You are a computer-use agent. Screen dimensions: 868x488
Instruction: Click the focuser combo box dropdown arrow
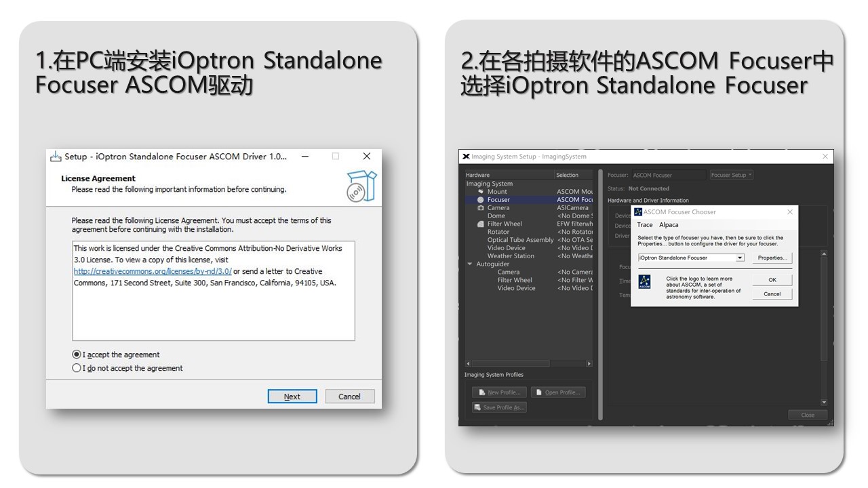(741, 258)
